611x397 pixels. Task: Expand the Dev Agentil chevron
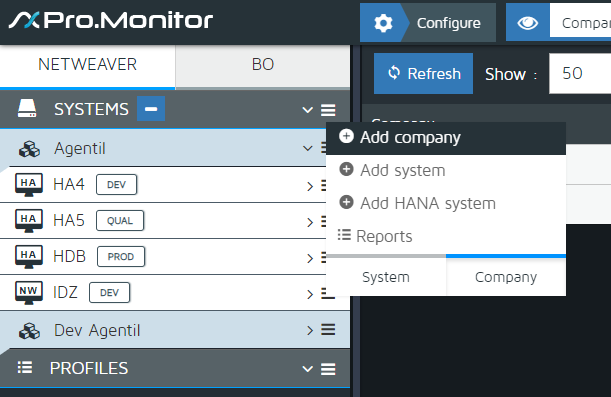click(x=310, y=330)
